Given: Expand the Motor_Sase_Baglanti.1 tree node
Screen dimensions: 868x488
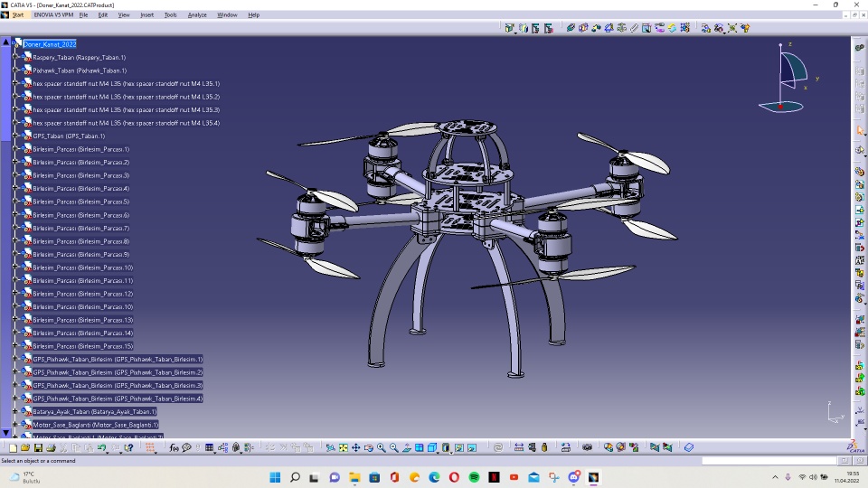Looking at the screenshot, I should [x=15, y=425].
